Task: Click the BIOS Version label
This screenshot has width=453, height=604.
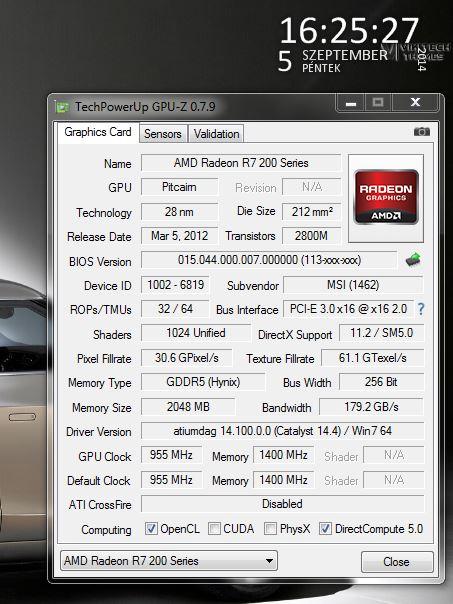Action: [x=100, y=262]
